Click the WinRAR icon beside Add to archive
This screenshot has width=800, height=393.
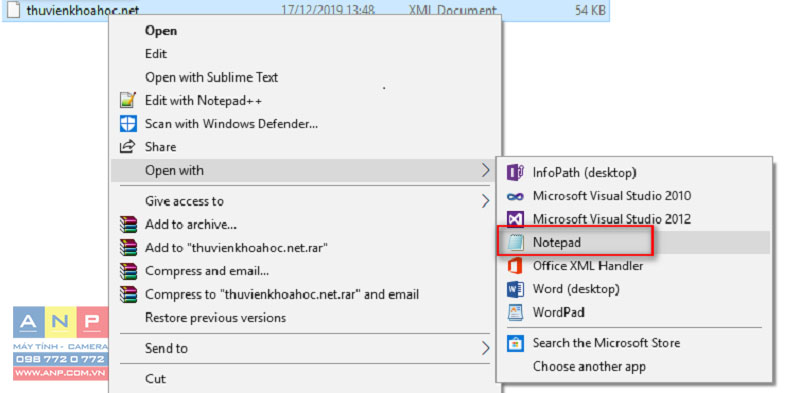[129, 224]
